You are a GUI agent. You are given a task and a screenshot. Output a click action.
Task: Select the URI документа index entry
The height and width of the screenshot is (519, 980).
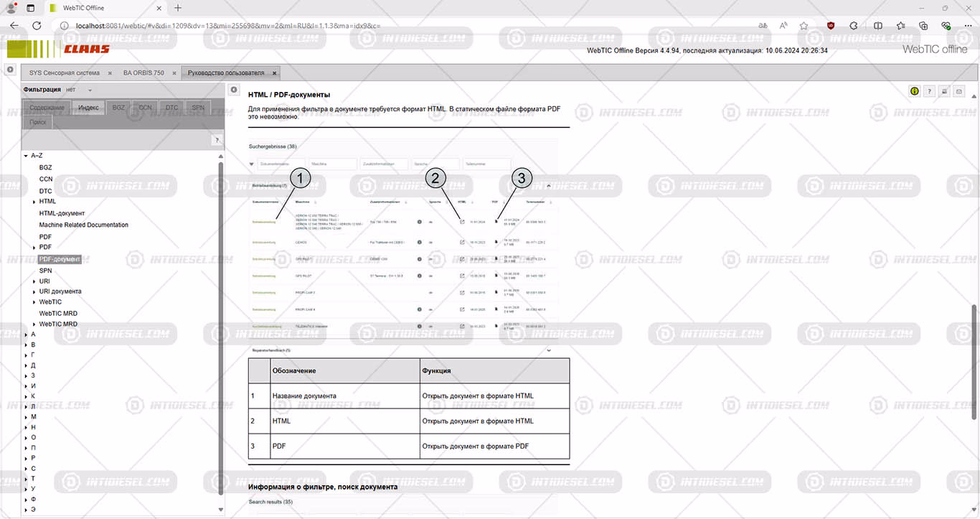(60, 291)
